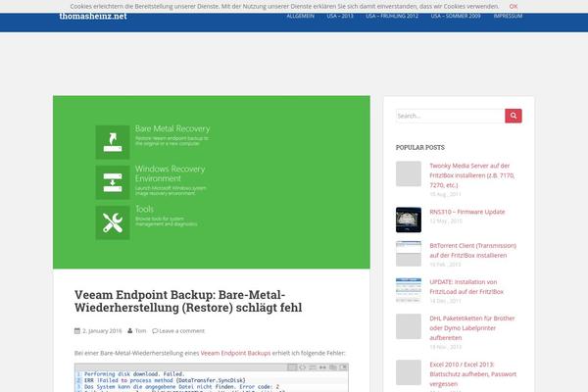Viewport: 588px width, 392px height.
Task: Click the Windows Recovery Environment icon
Action: (x=113, y=182)
